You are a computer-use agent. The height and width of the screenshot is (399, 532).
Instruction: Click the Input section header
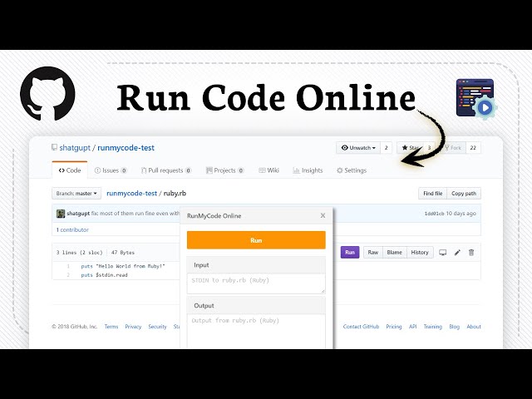coord(256,265)
